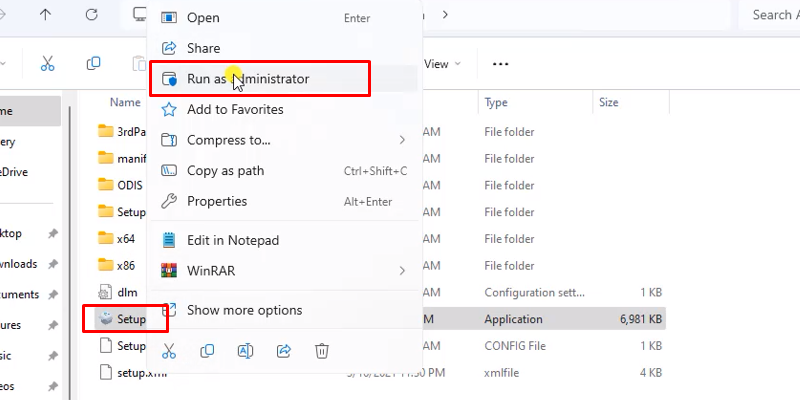Select Add to Favorites
This screenshot has width=800, height=400.
(235, 110)
